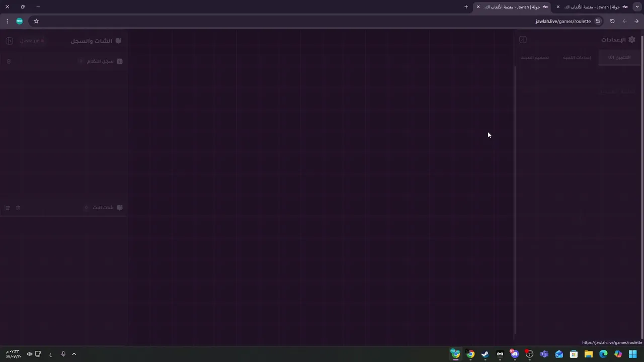The image size is (644, 362).
Task: Open Discord from the taskbar
Action: pos(514,354)
